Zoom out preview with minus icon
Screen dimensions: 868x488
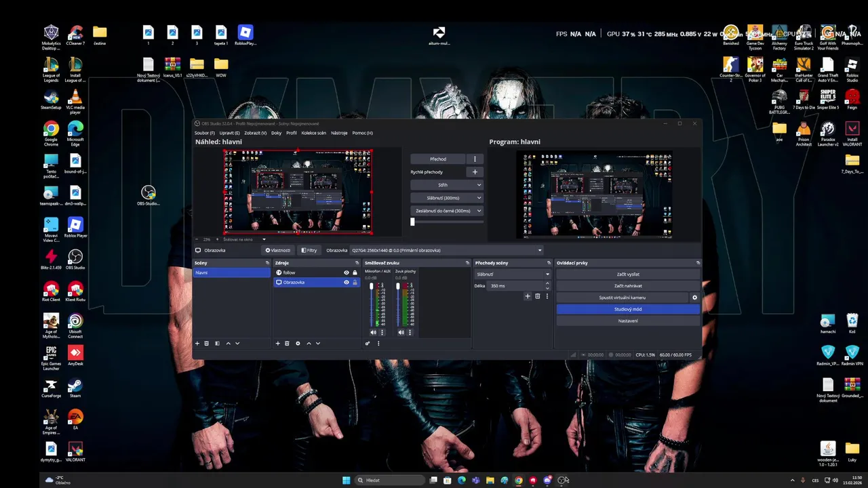tap(197, 239)
